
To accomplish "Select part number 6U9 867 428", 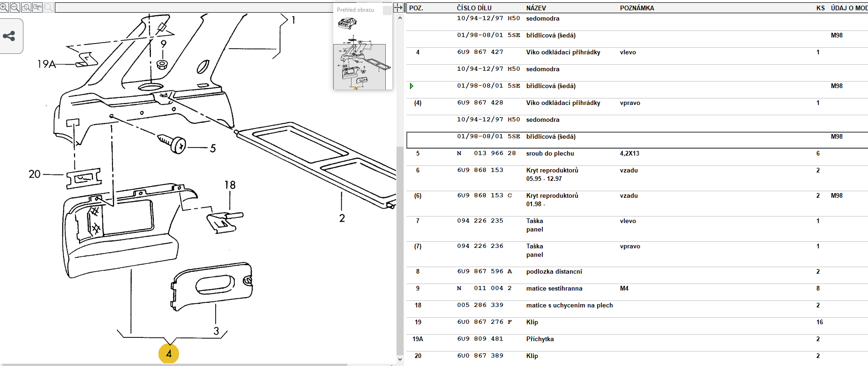I will 480,103.
